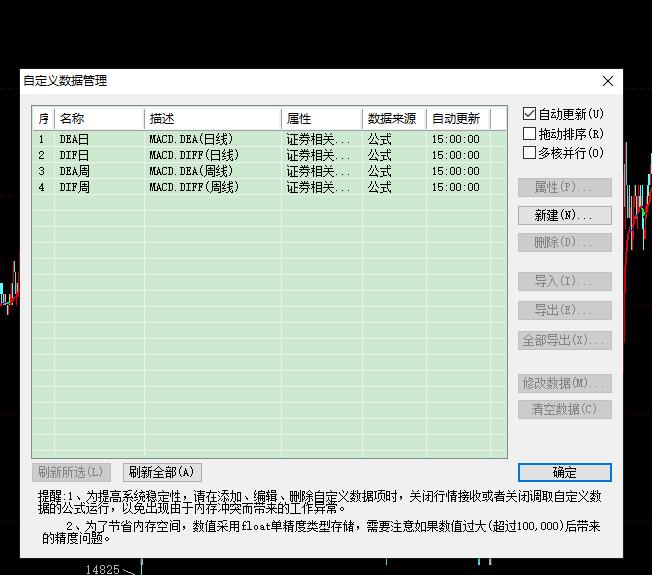Click 15:00:00 in the DIF周 row
The image size is (652, 575).
coord(456,187)
